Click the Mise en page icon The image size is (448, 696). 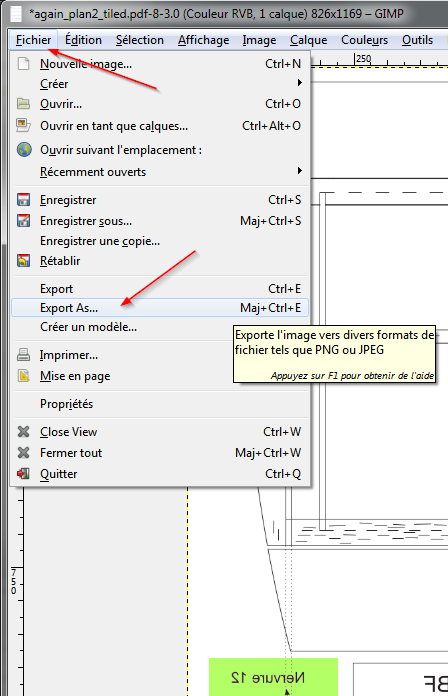coord(23,376)
